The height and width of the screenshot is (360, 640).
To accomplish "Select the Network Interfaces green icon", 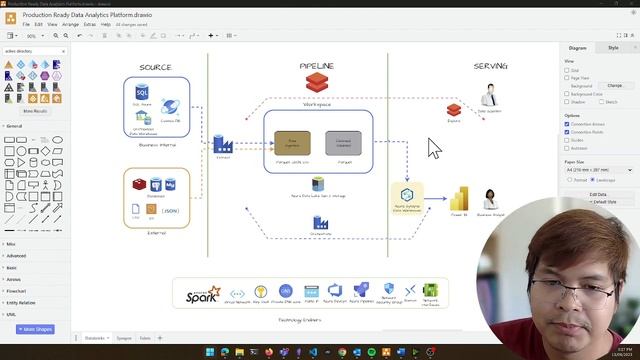I will pyautogui.click(x=430, y=290).
